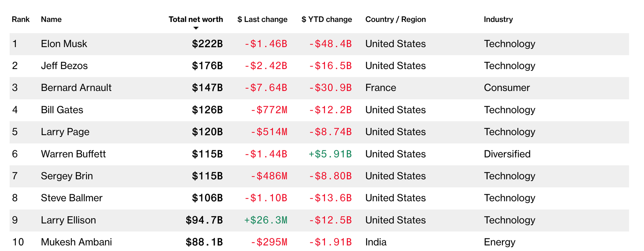Sort by the Name column header
This screenshot has width=644, height=251.
pos(51,19)
